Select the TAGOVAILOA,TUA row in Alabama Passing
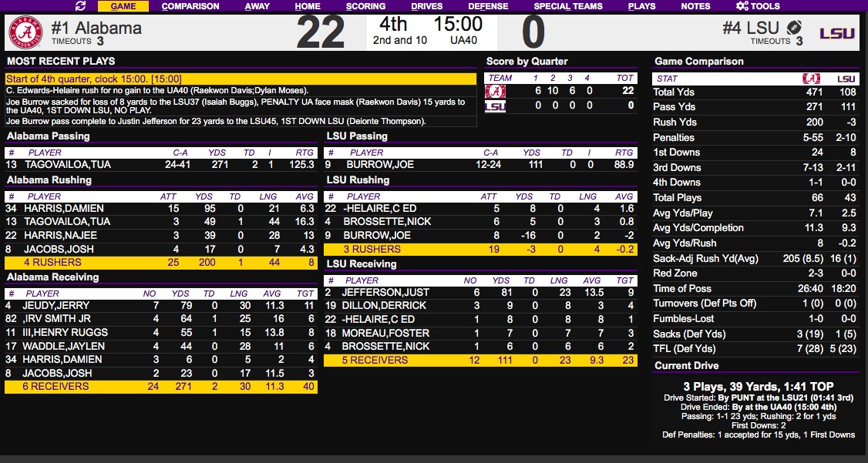 pos(160,165)
